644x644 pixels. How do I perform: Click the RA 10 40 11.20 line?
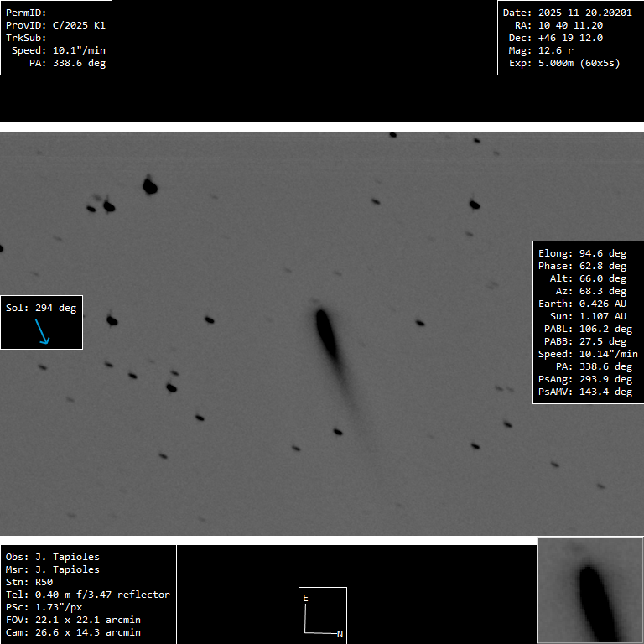(558, 25)
